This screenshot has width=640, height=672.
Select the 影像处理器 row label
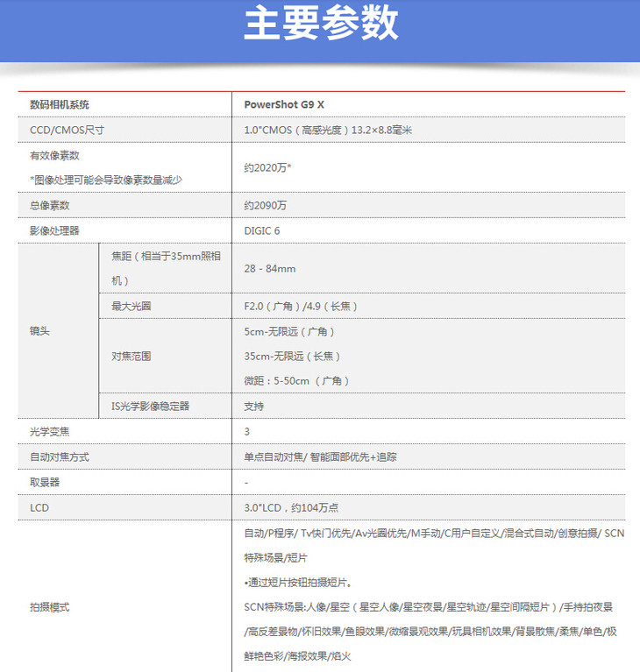click(54, 230)
